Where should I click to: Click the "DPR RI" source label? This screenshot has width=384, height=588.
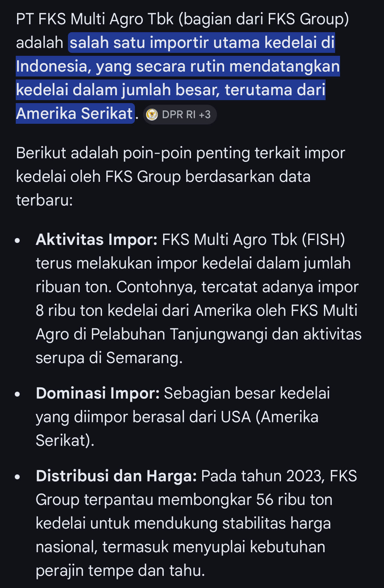coord(179,115)
